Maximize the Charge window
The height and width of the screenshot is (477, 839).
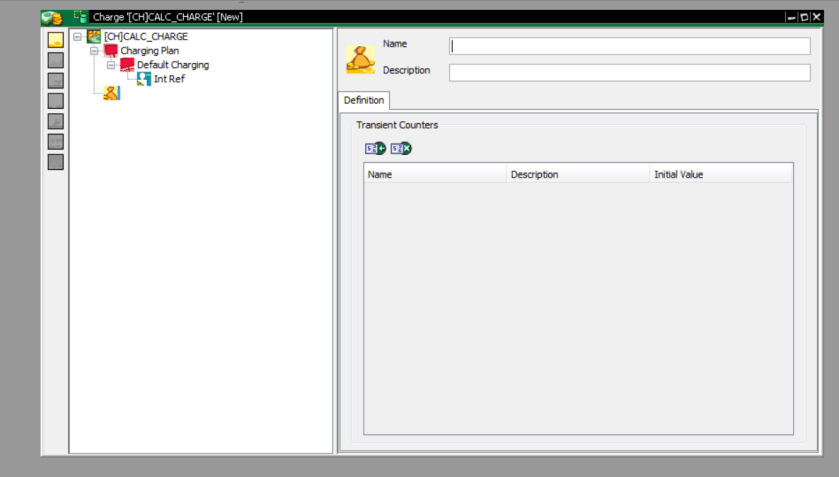tap(804, 17)
